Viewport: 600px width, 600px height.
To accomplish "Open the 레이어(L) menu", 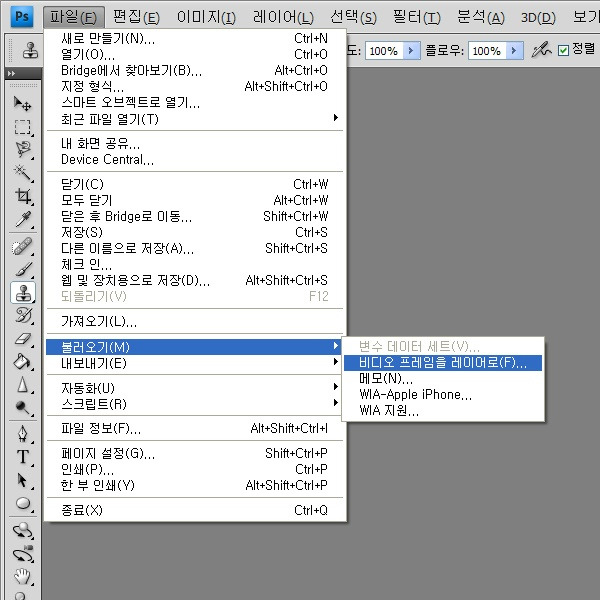I will 283,17.
